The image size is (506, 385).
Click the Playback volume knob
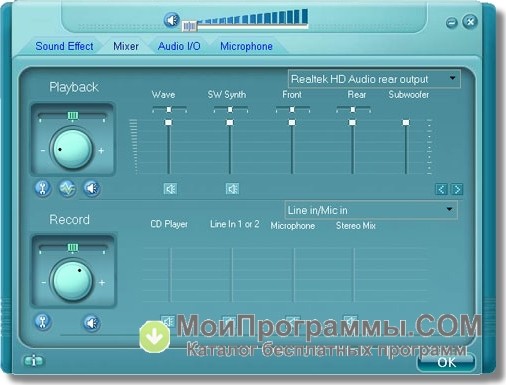tap(72, 149)
